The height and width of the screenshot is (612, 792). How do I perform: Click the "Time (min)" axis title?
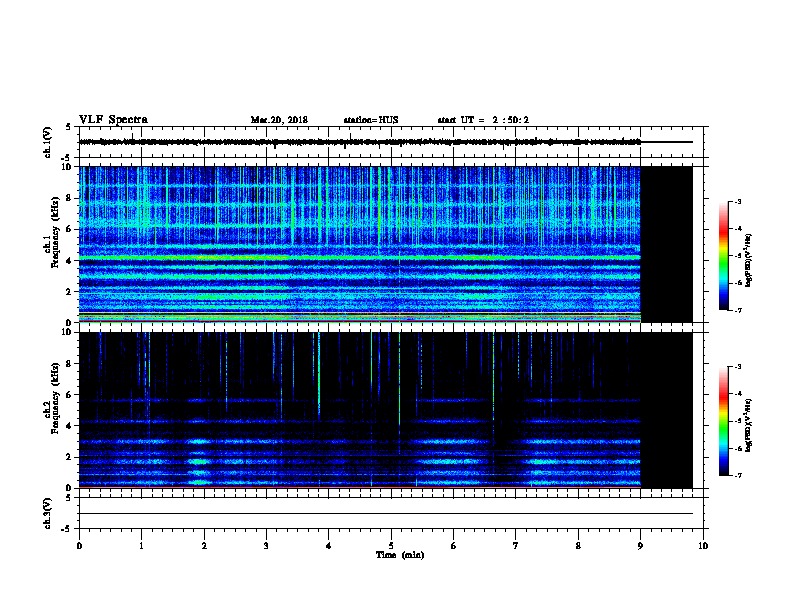(x=400, y=555)
